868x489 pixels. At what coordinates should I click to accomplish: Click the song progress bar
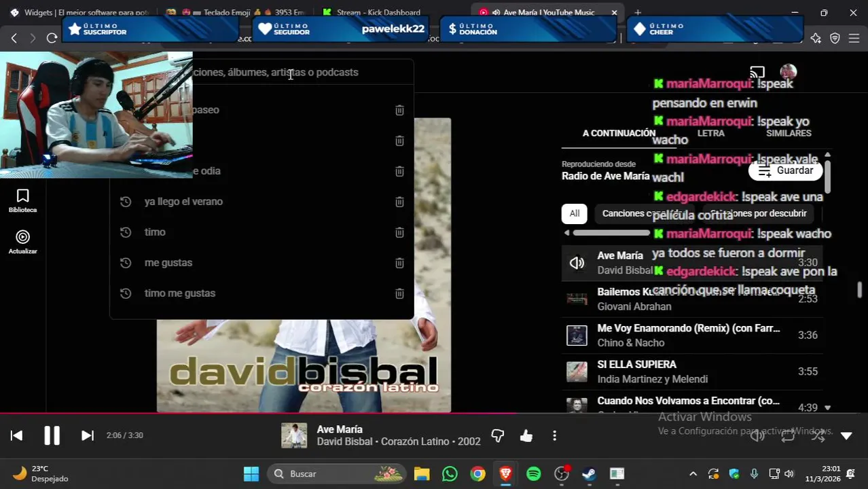tap(434, 413)
